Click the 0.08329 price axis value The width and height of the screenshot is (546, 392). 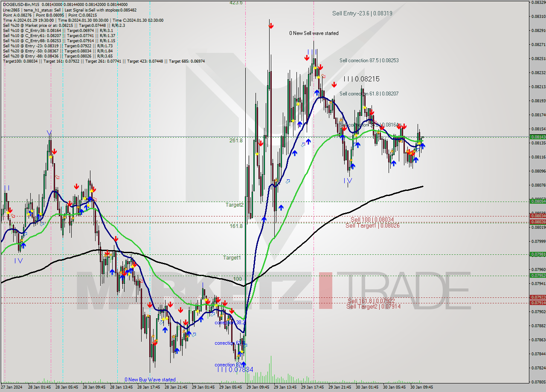pyautogui.click(x=538, y=3)
